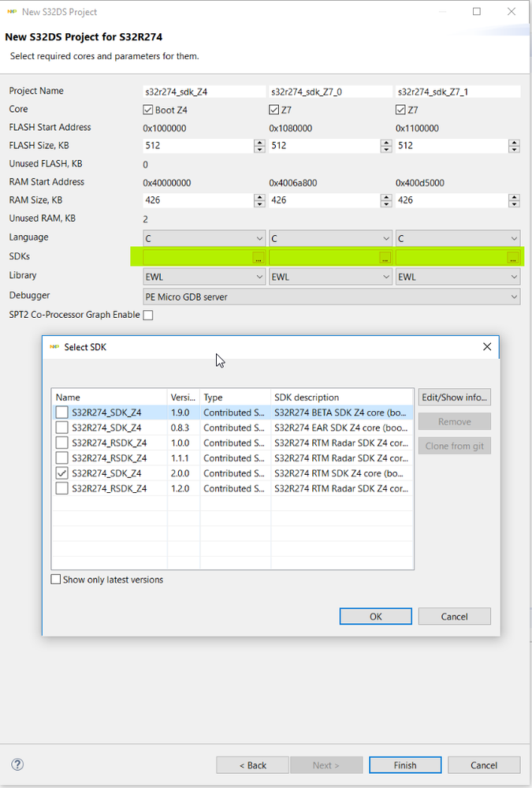The width and height of the screenshot is (532, 788).
Task: Click FLASH start address 0x1080000
Action: coord(290,128)
